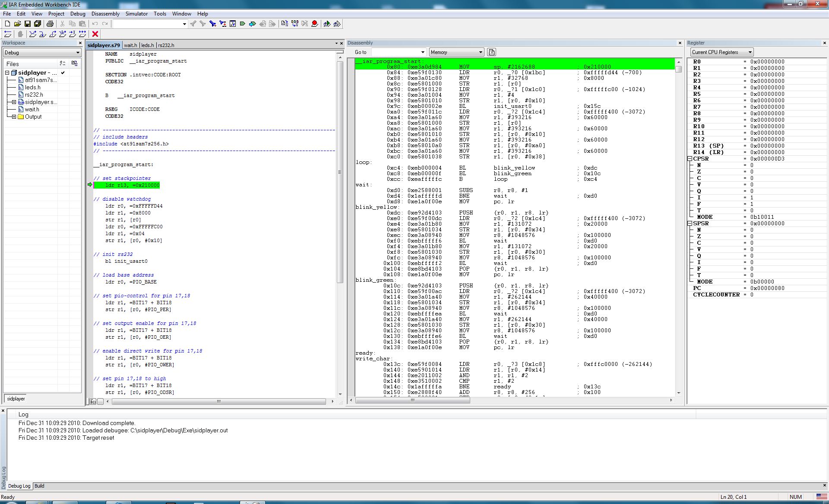Select rs232.h in the workspace tree
Image resolution: width=829 pixels, height=504 pixels.
(x=34, y=94)
